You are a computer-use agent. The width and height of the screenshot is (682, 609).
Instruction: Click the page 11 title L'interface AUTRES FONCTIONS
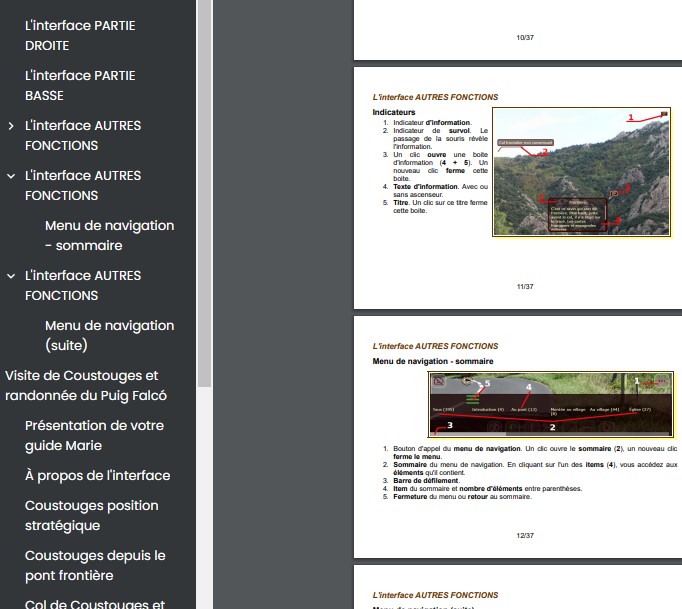(435, 97)
